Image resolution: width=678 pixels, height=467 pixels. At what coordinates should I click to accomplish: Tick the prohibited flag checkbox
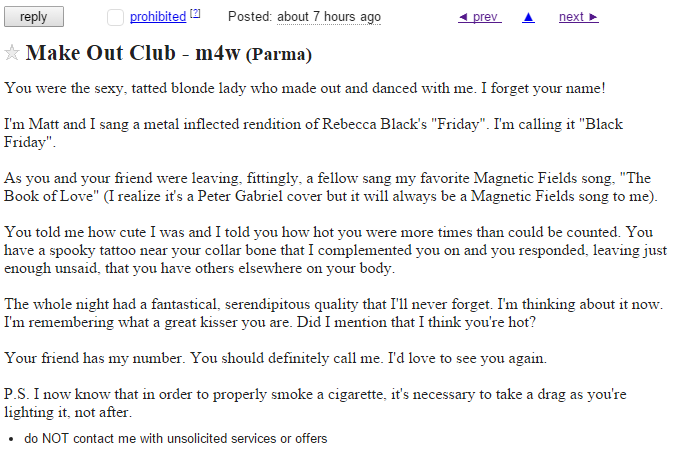click(115, 17)
